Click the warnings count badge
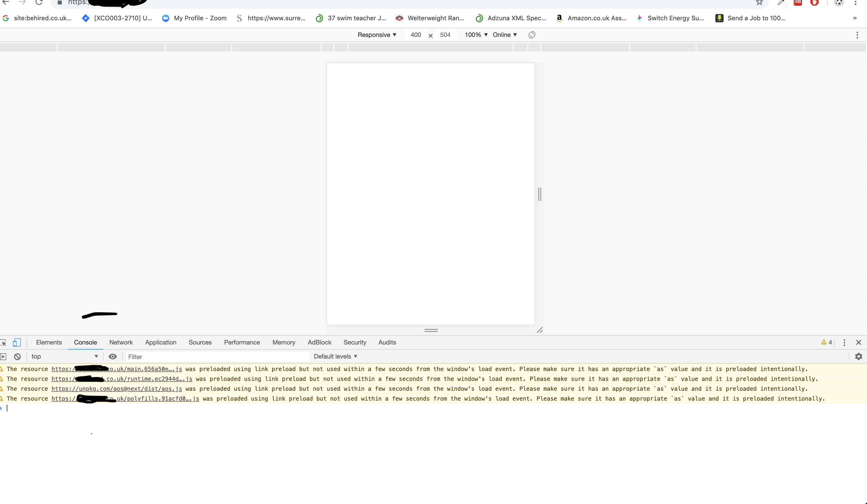 pyautogui.click(x=826, y=342)
